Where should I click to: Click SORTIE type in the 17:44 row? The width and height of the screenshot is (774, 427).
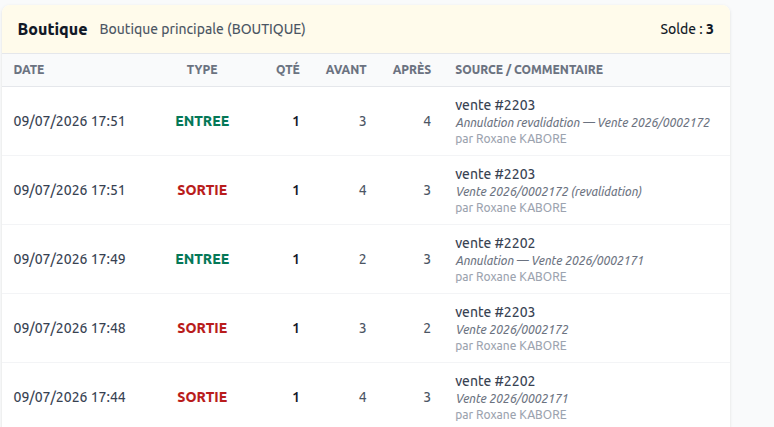tap(202, 397)
